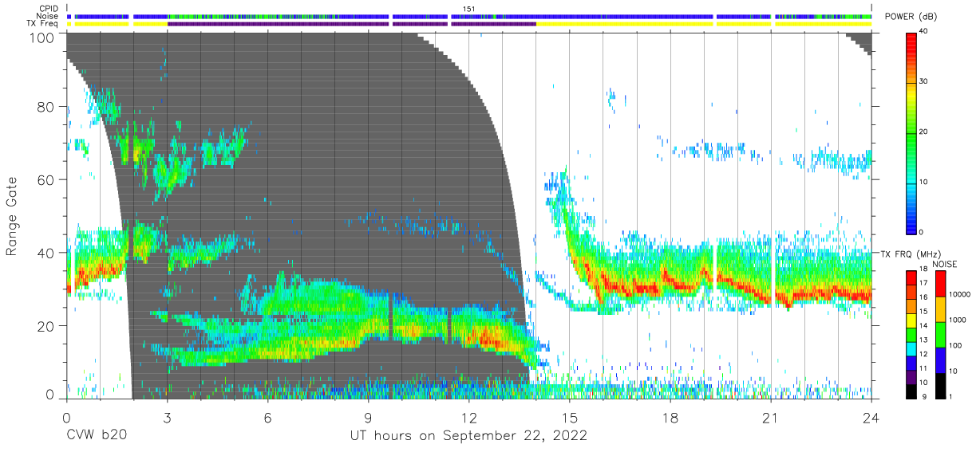Click x-axis tick label "15"
Screen dimensions: 980x452
(570, 418)
